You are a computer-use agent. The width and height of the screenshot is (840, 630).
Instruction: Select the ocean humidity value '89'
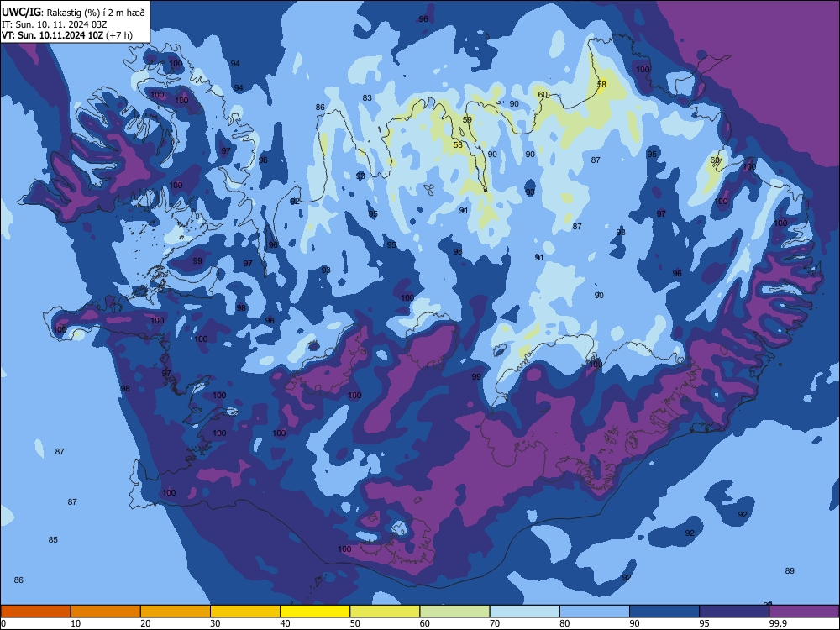790,570
